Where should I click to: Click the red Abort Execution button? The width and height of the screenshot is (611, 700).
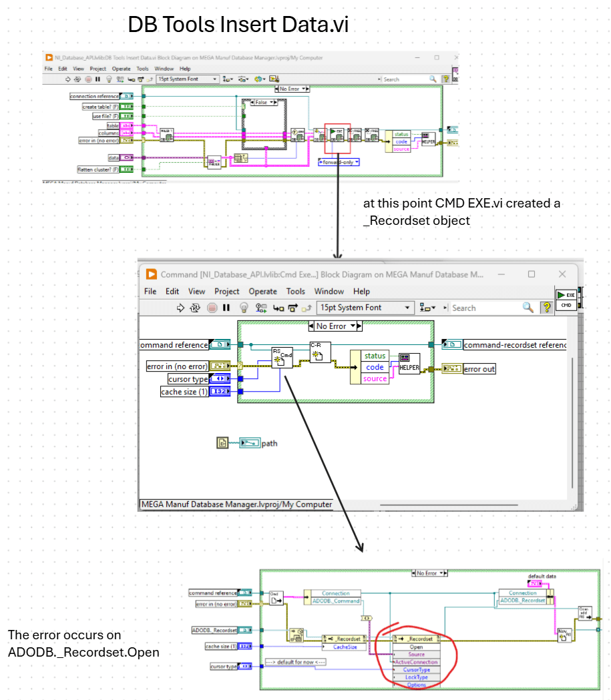(x=211, y=308)
